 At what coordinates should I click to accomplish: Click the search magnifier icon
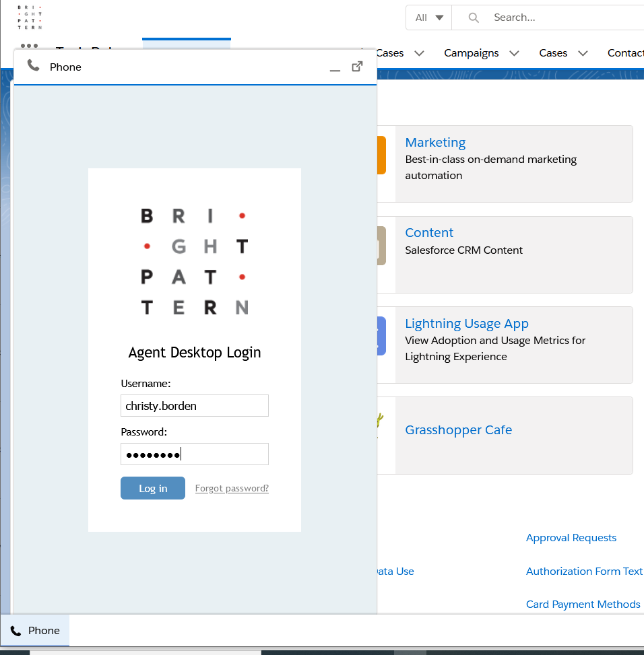(x=474, y=18)
